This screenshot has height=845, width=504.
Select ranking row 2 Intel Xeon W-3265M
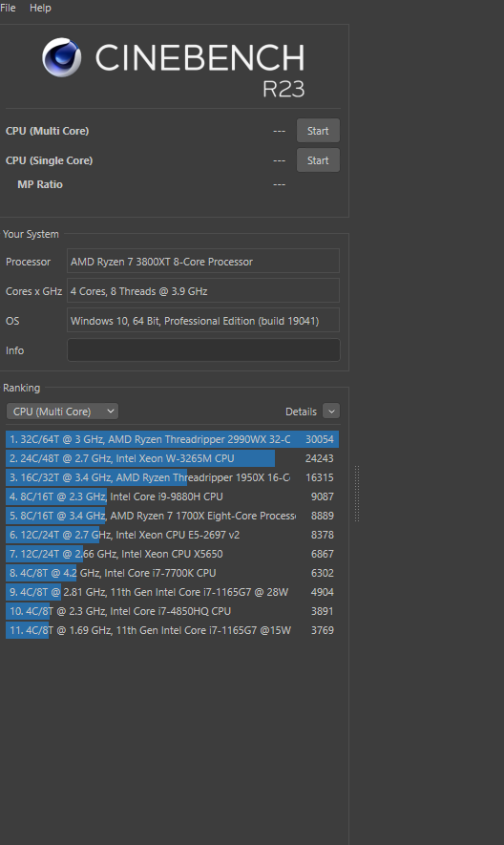tap(173, 458)
